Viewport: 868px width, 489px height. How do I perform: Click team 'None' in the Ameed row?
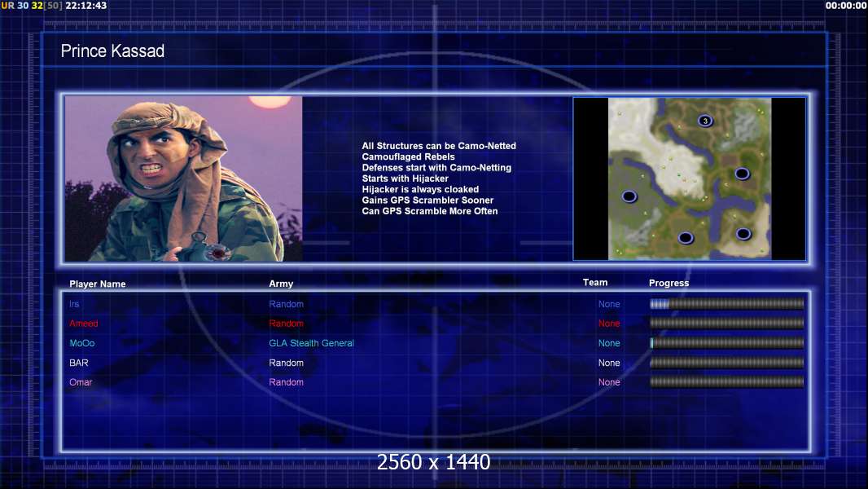[609, 324]
